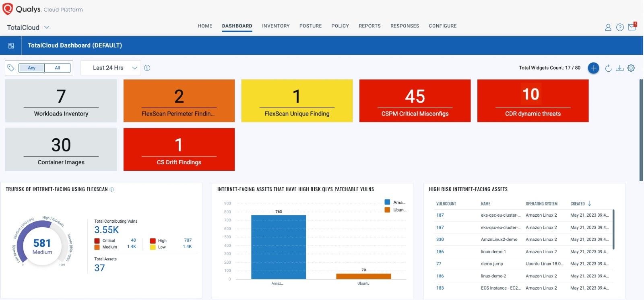The height and width of the screenshot is (300, 644).
Task: Open the mail notifications icon
Action: click(x=632, y=27)
